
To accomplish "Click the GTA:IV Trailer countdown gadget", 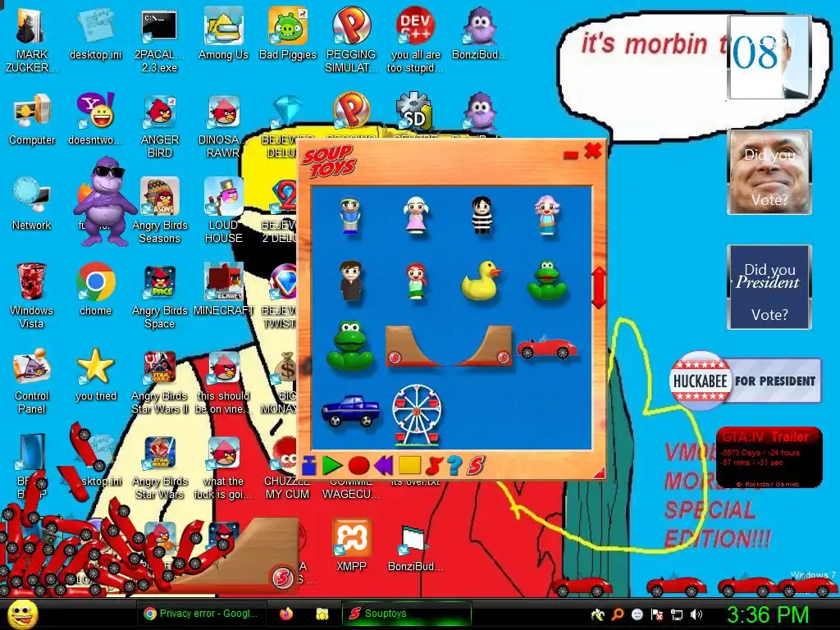I will tap(769, 458).
